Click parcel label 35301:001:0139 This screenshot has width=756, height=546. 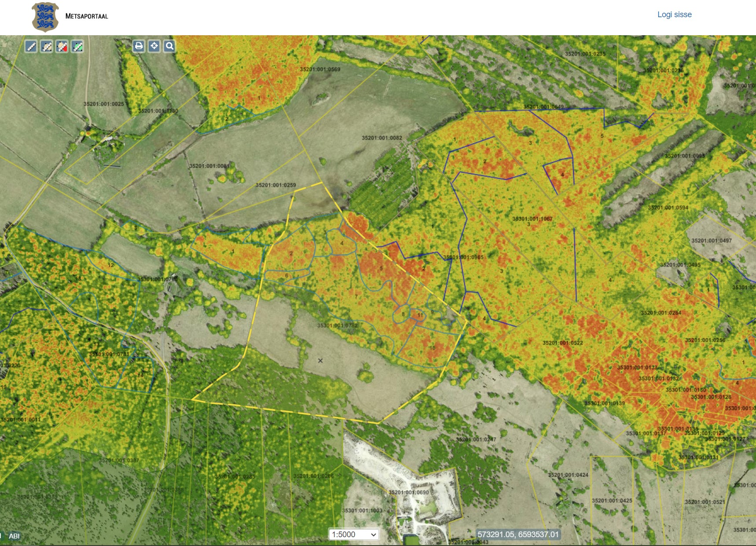pos(605,403)
